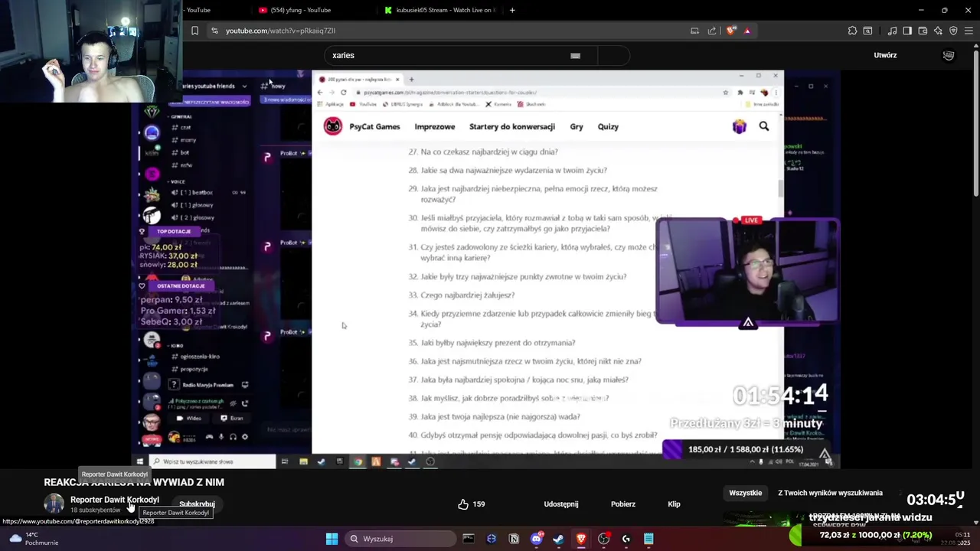Open the media control music note icon
Image resolution: width=980 pixels, height=551 pixels.
(x=892, y=31)
